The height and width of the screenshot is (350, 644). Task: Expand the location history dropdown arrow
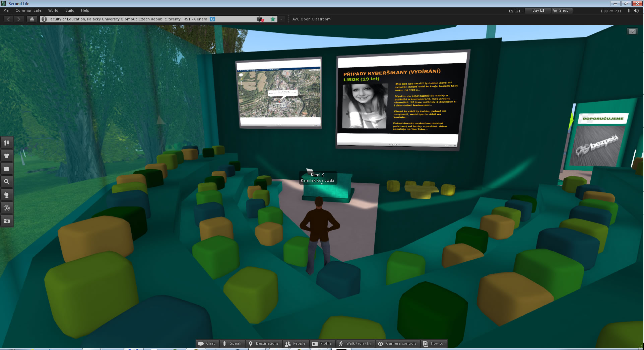point(281,19)
